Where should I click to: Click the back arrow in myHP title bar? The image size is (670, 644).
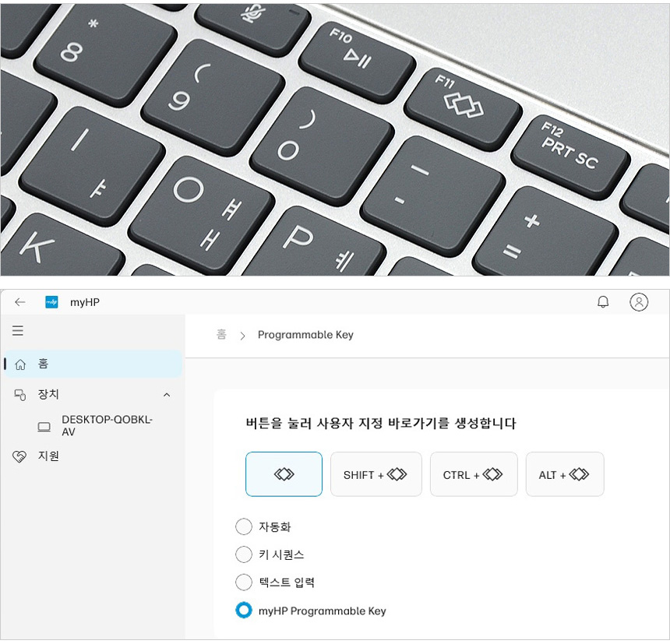click(x=20, y=302)
